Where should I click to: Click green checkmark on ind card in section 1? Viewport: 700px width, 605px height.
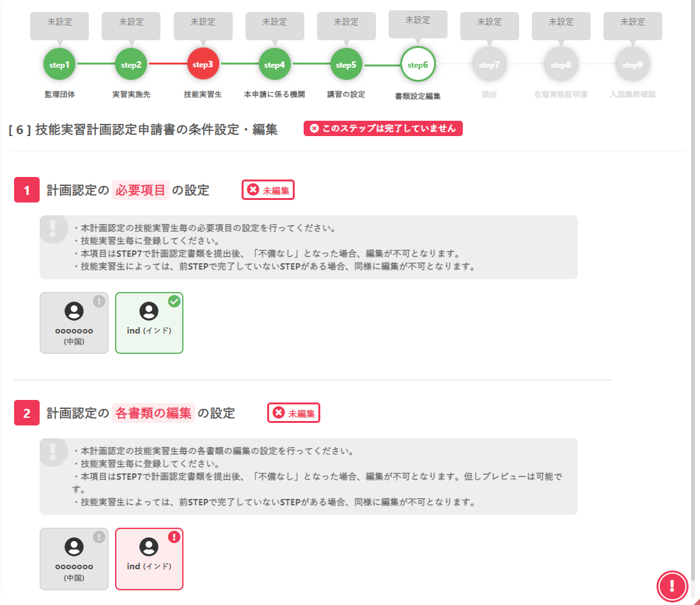click(174, 302)
